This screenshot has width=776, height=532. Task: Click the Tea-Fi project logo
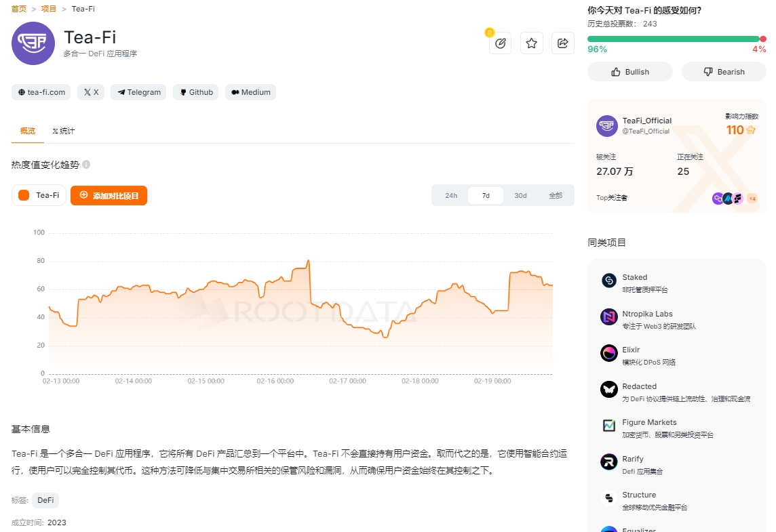click(33, 43)
